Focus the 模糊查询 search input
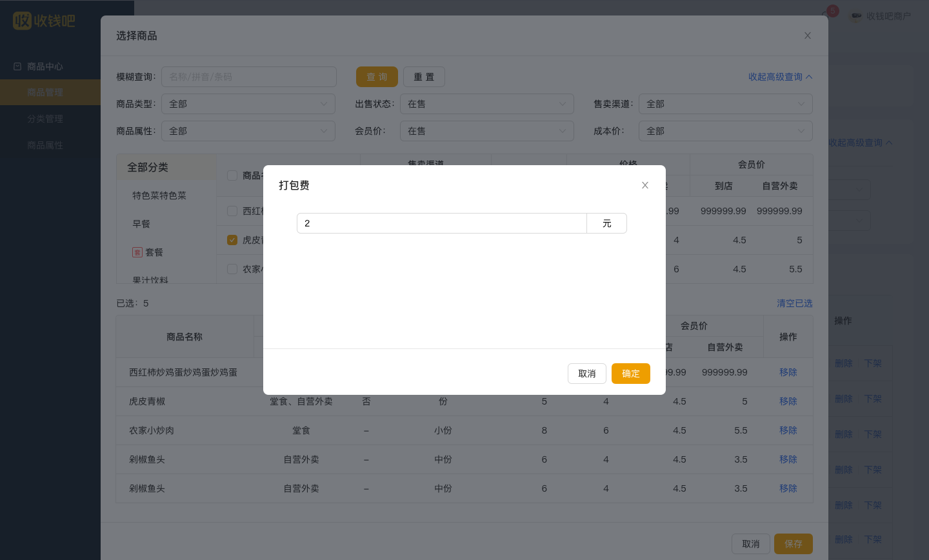The height and width of the screenshot is (560, 929). pyautogui.click(x=249, y=77)
